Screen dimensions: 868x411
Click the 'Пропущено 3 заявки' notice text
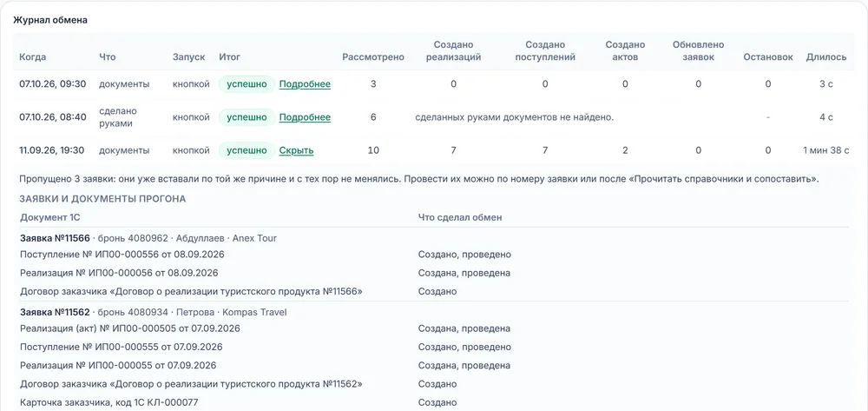pyautogui.click(x=418, y=180)
